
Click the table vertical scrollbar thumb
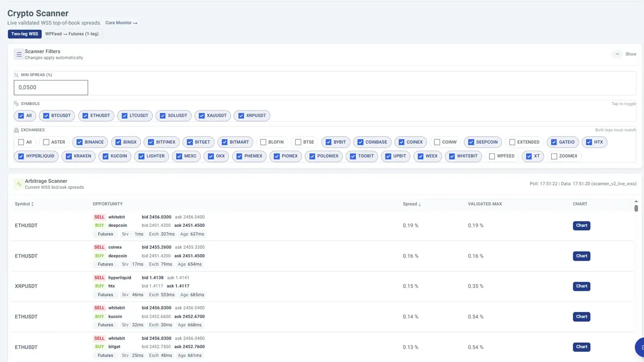coord(636,208)
